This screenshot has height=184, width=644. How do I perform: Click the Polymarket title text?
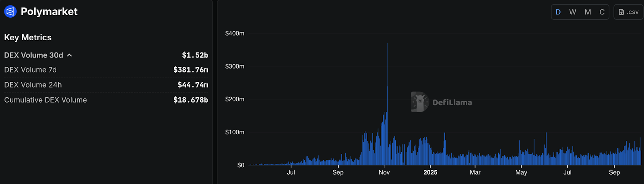click(x=49, y=12)
